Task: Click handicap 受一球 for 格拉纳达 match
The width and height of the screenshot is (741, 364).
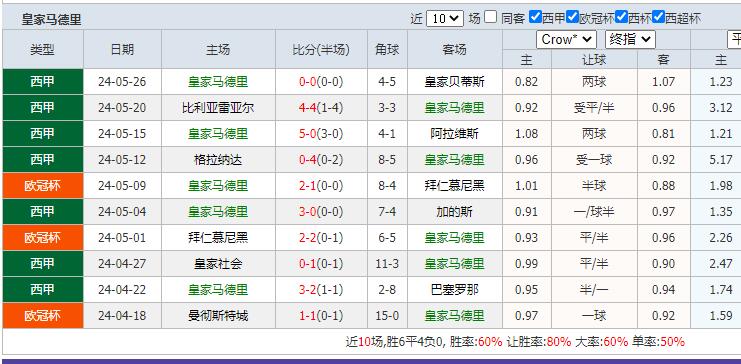Action: (x=594, y=160)
